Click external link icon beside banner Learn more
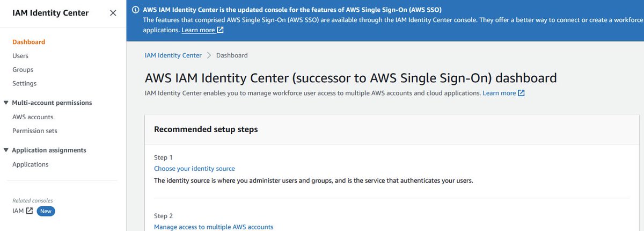The height and width of the screenshot is (231, 644). tap(220, 30)
